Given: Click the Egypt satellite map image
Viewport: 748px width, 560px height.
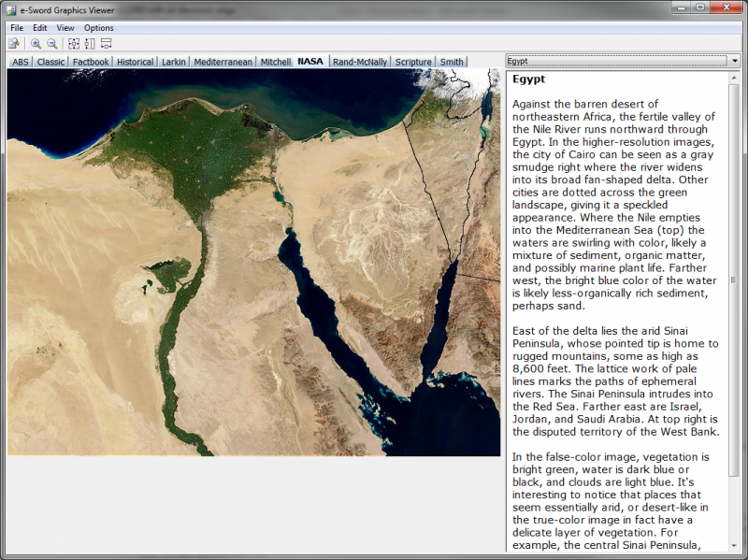Looking at the screenshot, I should (253, 262).
